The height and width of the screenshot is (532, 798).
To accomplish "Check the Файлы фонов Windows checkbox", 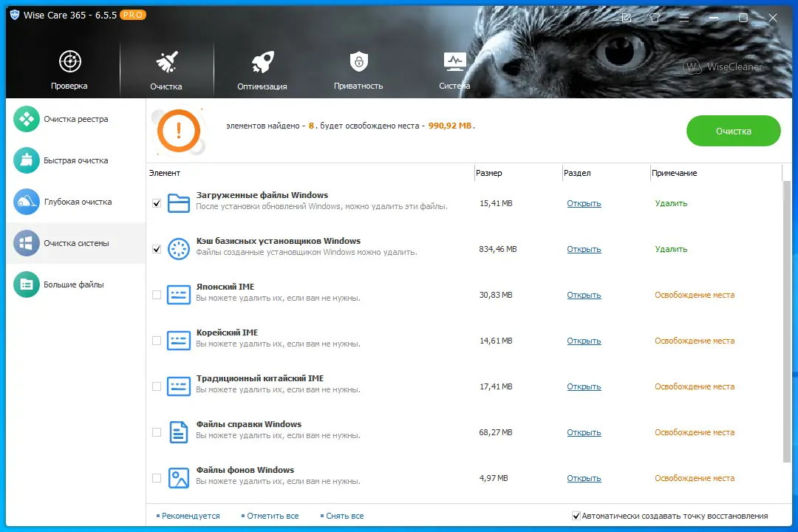I will point(157,478).
